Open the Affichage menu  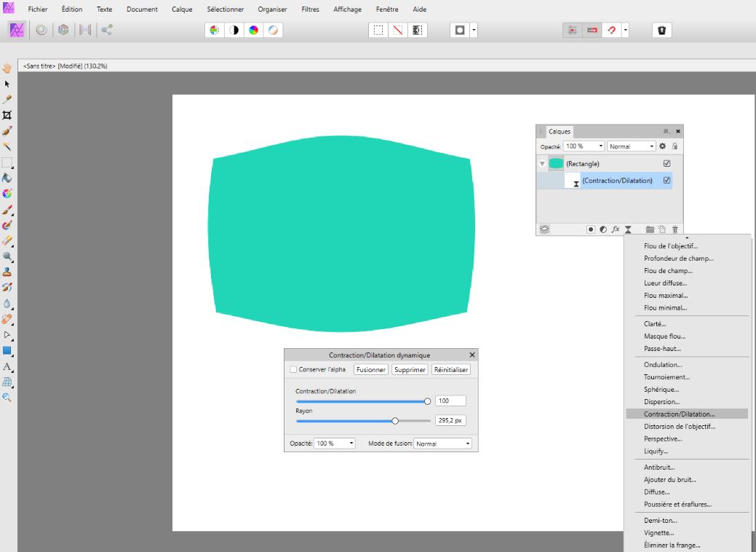click(x=347, y=9)
